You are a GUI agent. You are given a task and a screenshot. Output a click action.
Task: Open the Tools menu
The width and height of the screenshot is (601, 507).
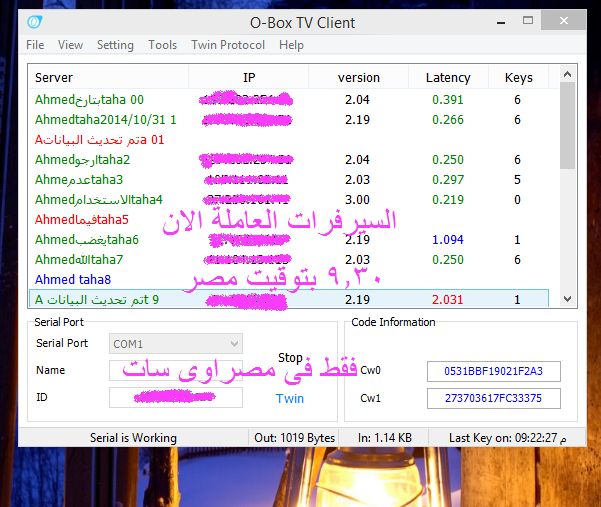pos(163,45)
